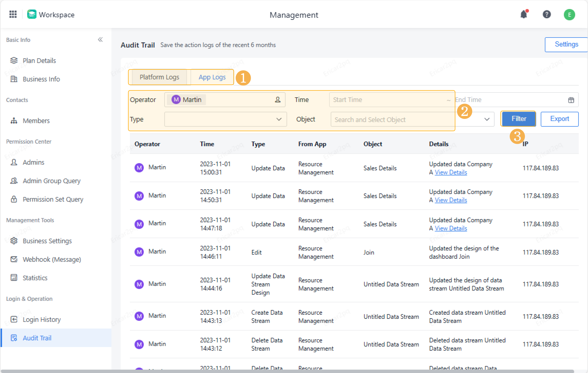
Task: Click the green user avatar E
Action: coord(569,15)
